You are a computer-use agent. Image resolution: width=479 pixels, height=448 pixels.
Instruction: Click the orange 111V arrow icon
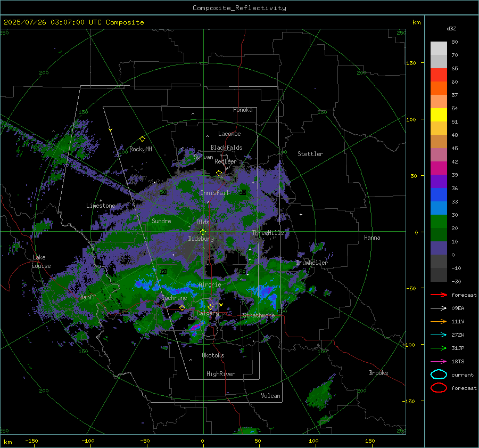tap(439, 321)
